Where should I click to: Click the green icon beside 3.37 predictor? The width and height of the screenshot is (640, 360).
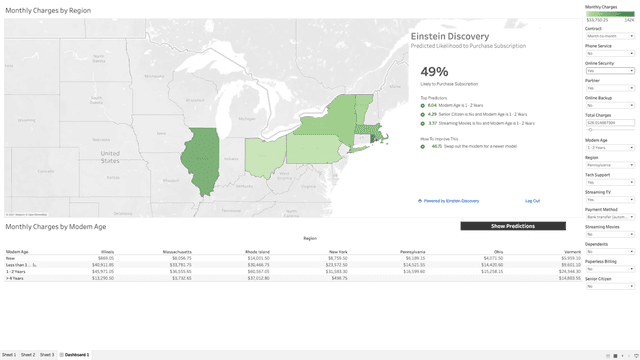tap(422, 123)
